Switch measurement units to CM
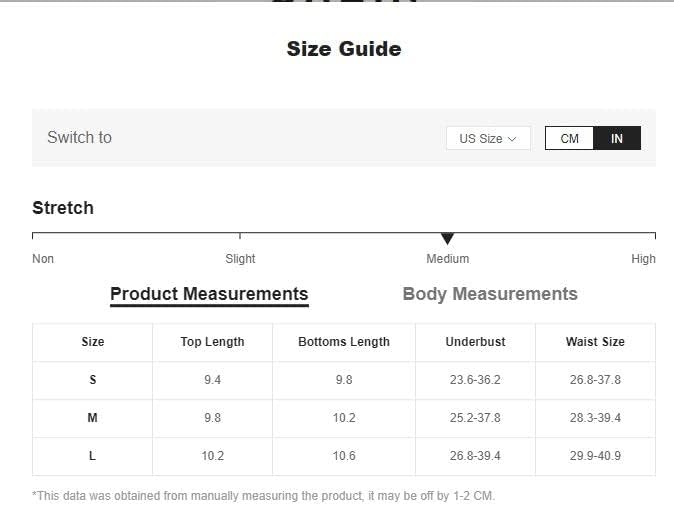Viewport: 674px width, 506px height. pyautogui.click(x=569, y=138)
